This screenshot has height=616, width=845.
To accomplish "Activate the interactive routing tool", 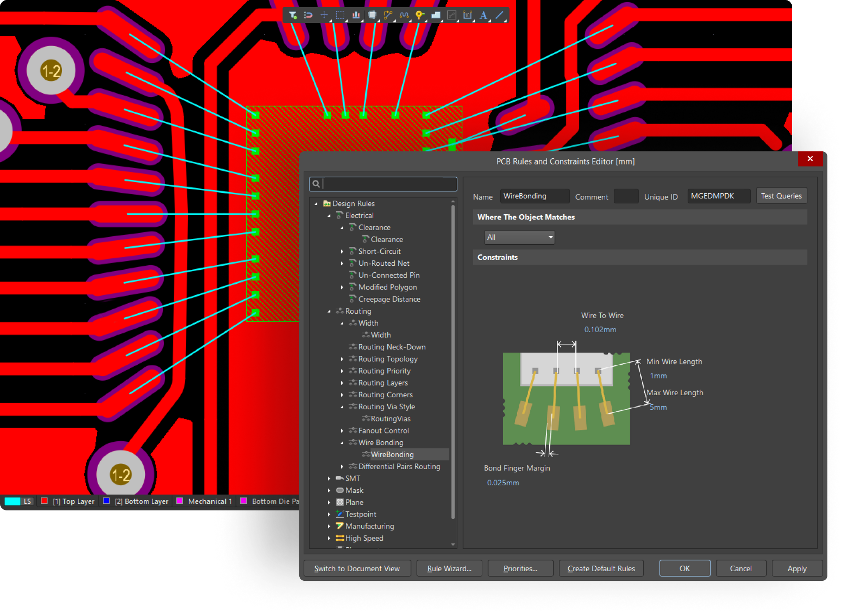I will pyautogui.click(x=388, y=15).
